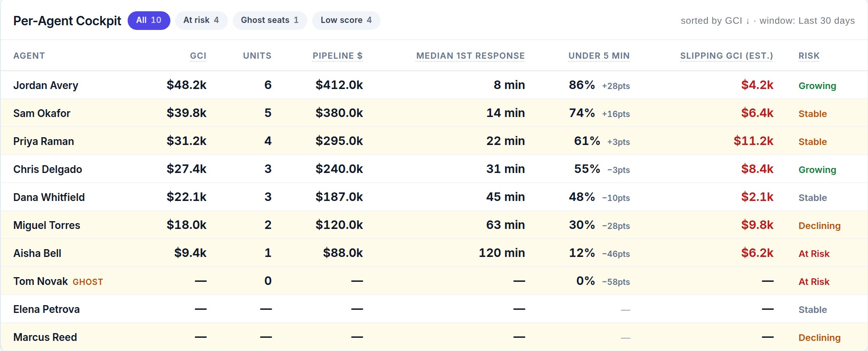Click Declining label for Marcus Reed
The image size is (868, 351).
tap(819, 338)
